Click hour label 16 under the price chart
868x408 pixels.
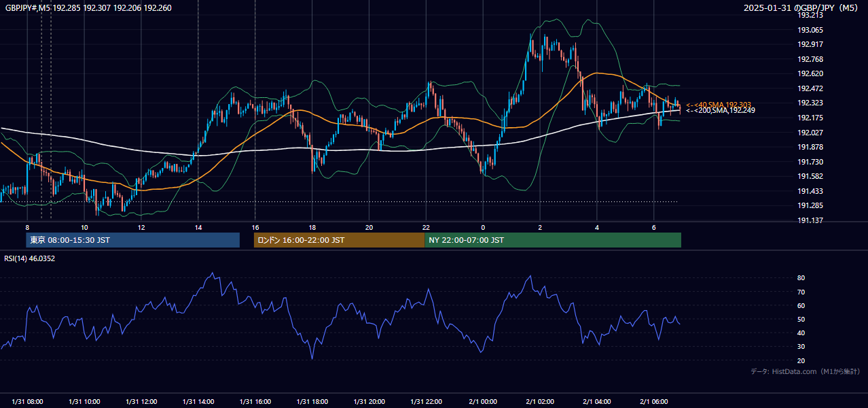pyautogui.click(x=255, y=227)
